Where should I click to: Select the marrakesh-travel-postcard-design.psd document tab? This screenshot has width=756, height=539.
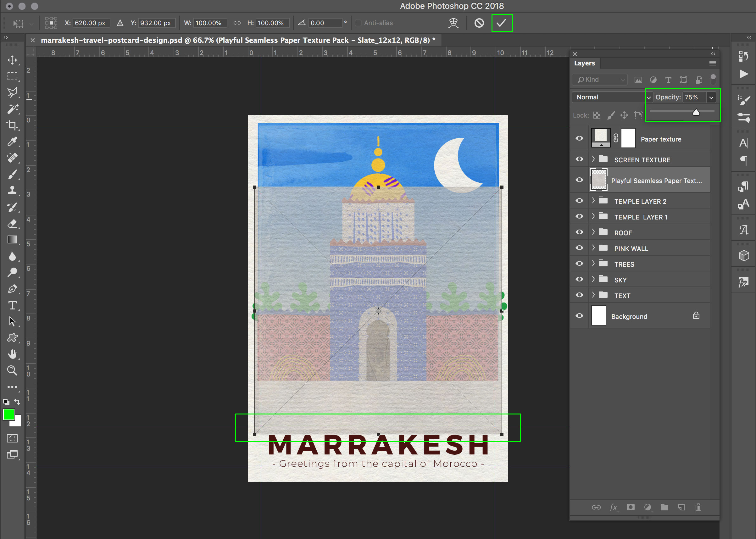pos(238,40)
